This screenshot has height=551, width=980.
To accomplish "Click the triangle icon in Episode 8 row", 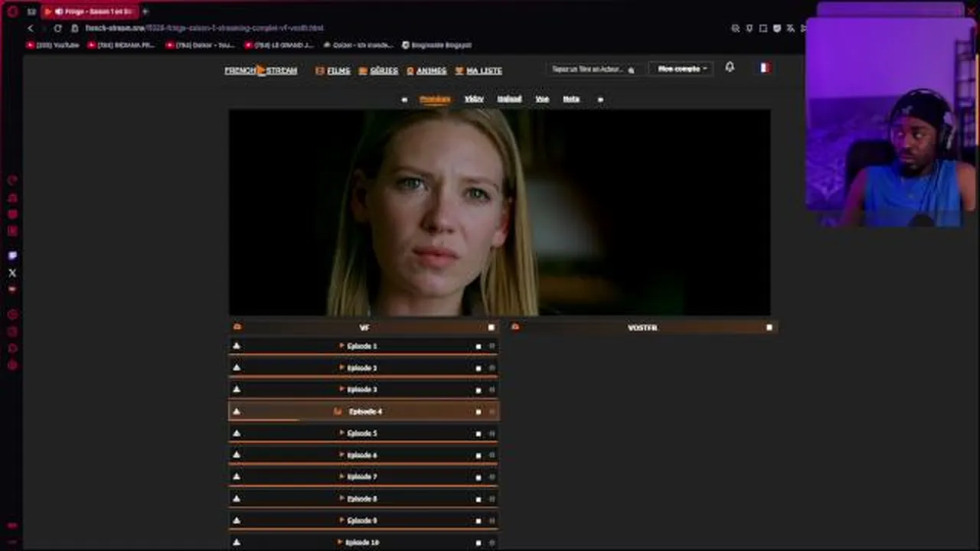I will coord(237,498).
